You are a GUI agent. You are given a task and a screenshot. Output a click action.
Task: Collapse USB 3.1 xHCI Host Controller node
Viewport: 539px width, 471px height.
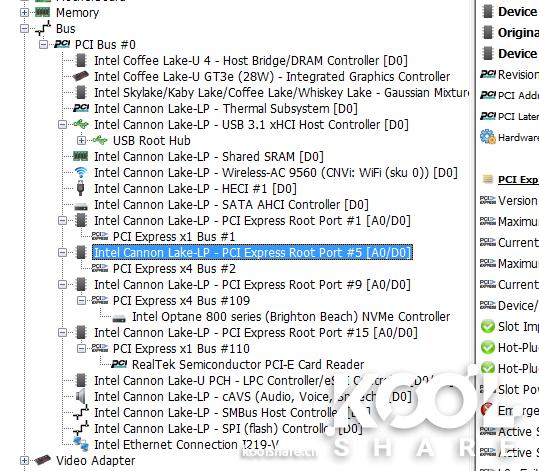pyautogui.click(x=62, y=124)
